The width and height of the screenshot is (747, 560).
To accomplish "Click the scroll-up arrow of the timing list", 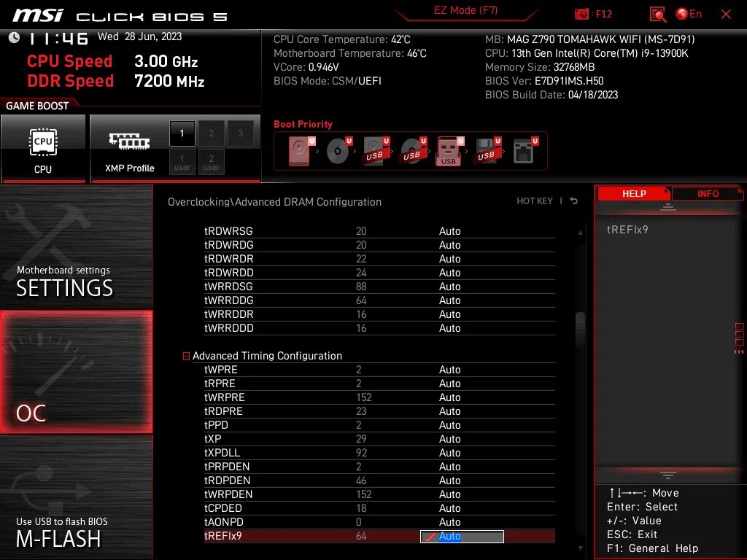I will [x=580, y=233].
